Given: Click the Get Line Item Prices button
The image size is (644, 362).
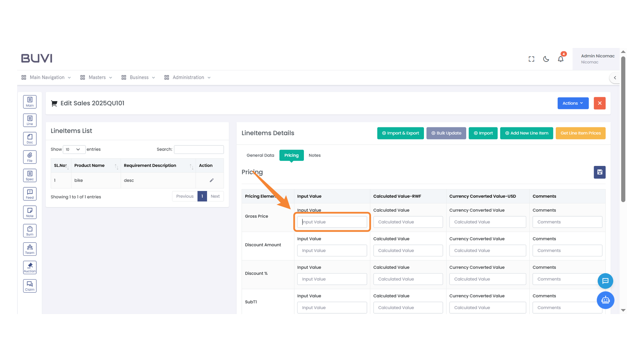Looking at the screenshot, I should [580, 133].
